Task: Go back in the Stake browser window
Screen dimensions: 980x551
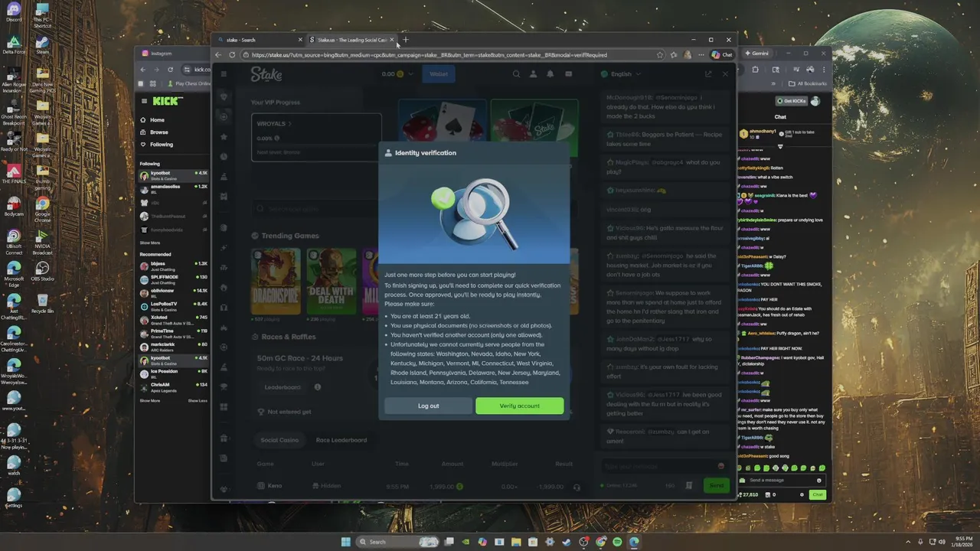Action: pyautogui.click(x=218, y=54)
